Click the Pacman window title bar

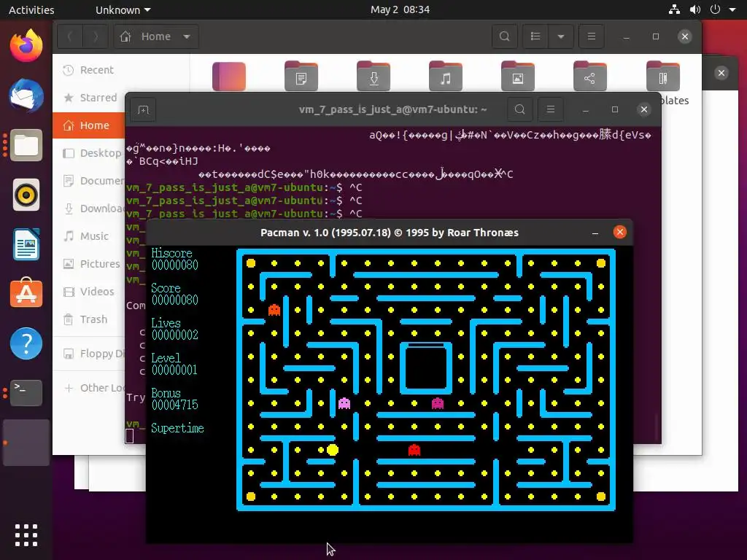click(x=390, y=233)
